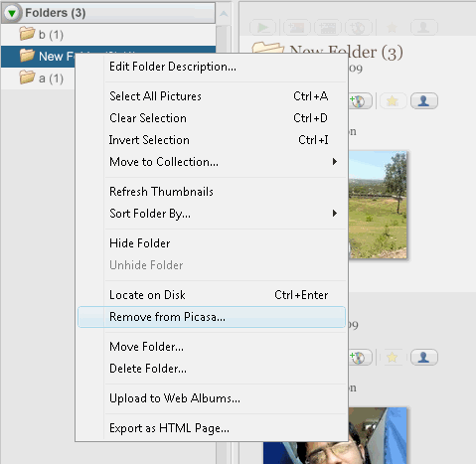Click the large folder icon beside heading
476x464 pixels.
point(268,48)
